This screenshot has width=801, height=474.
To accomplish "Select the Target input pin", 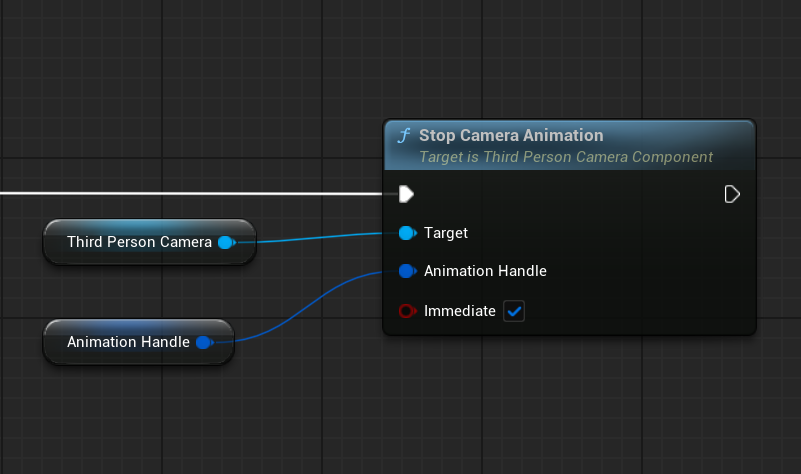I will tap(406, 233).
